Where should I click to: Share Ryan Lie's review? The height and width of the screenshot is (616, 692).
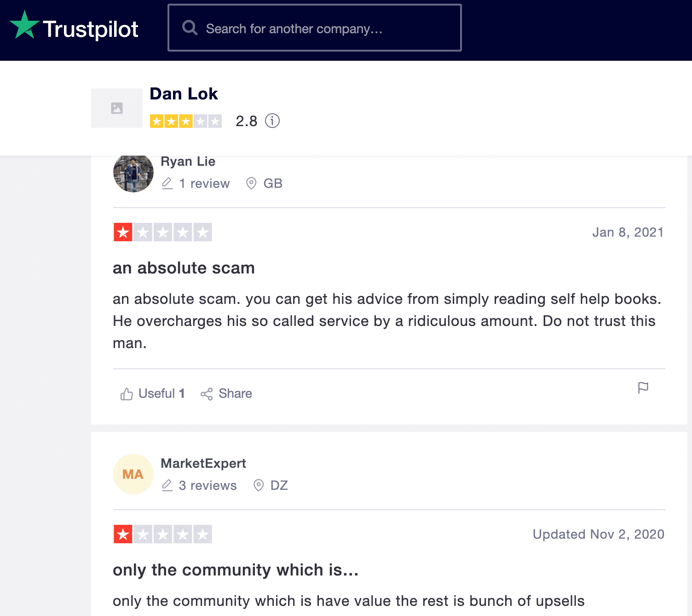click(226, 394)
